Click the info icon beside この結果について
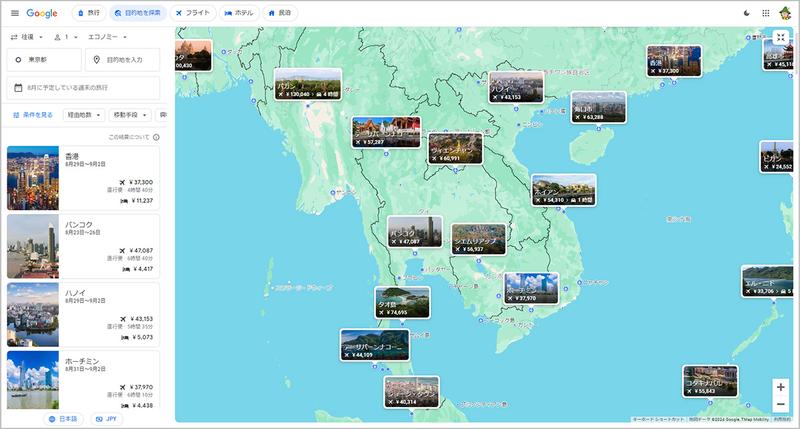The height and width of the screenshot is (429, 800). 156,137
